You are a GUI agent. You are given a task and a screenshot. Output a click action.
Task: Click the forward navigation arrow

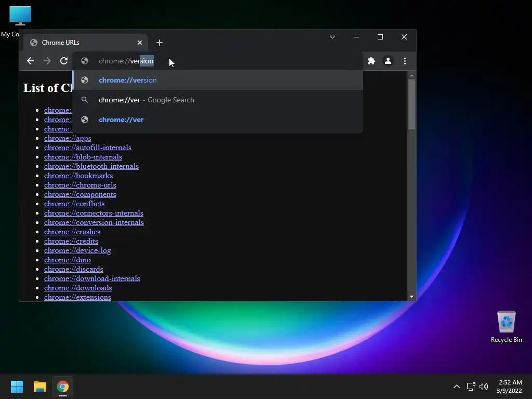[x=47, y=61]
